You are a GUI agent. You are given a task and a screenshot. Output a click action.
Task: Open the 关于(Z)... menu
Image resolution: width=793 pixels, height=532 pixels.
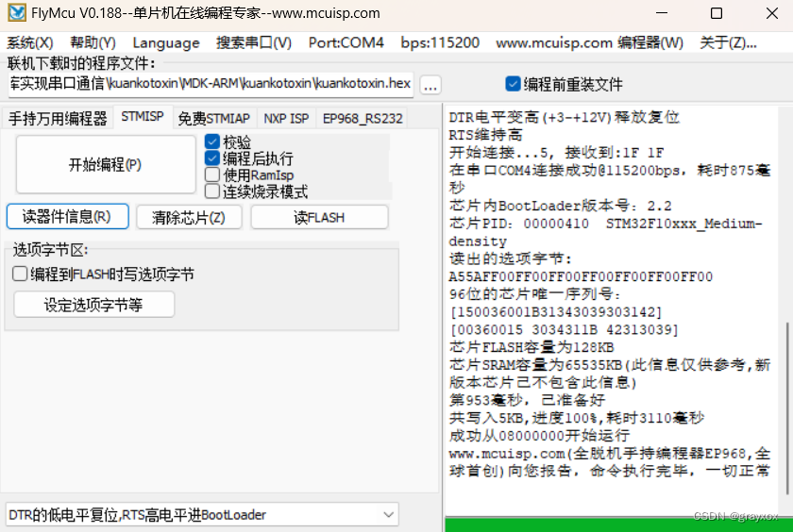click(728, 42)
